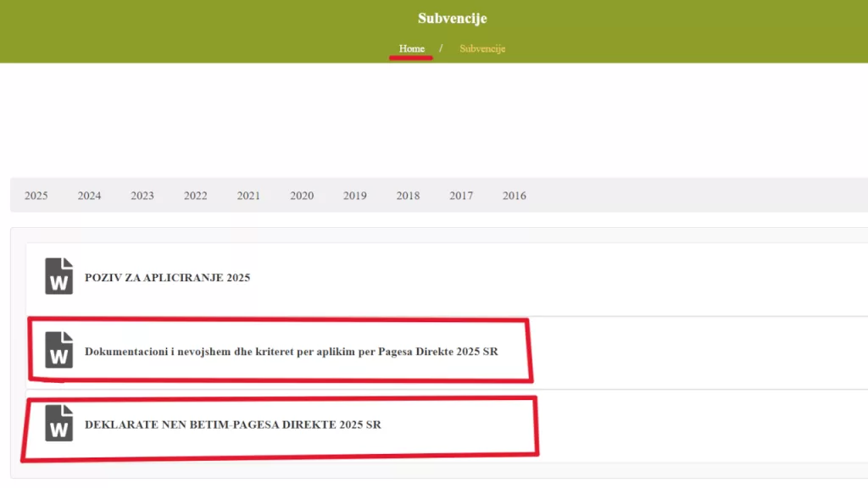Open the 2023 year tab

tap(142, 196)
